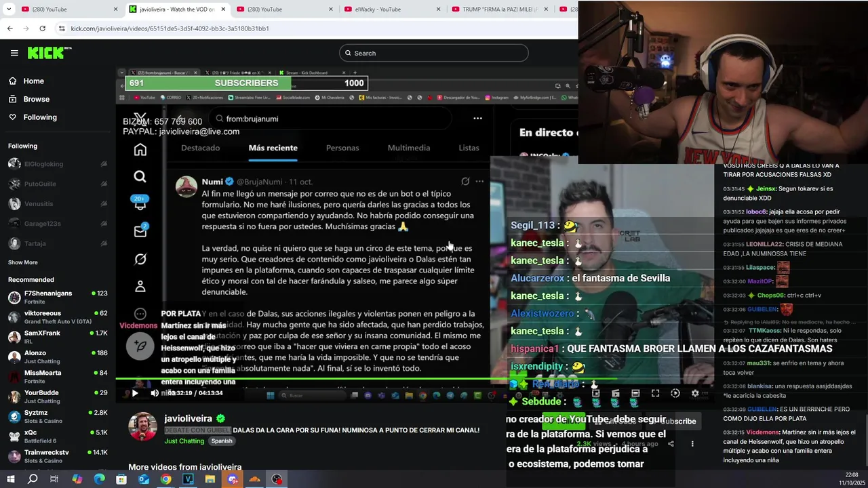Click the X home icon in stream
Image resolution: width=868 pixels, height=488 pixels.
tap(140, 150)
